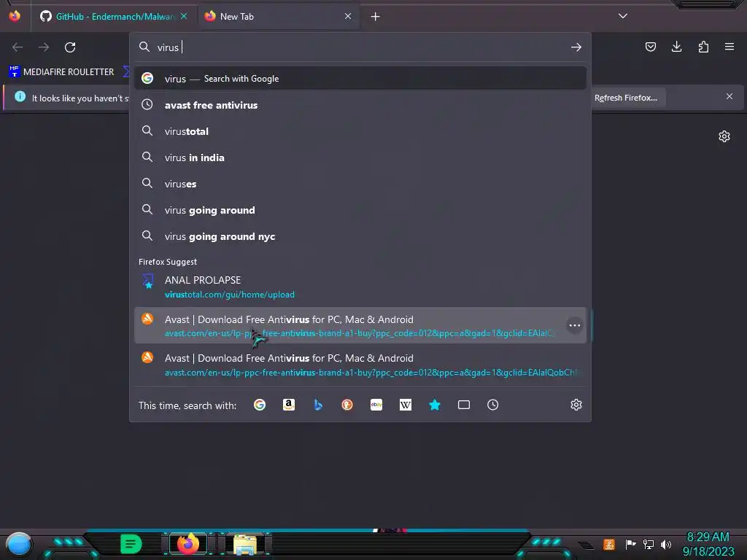
Task: Select the 'virus in india' suggestion
Action: click(360, 157)
